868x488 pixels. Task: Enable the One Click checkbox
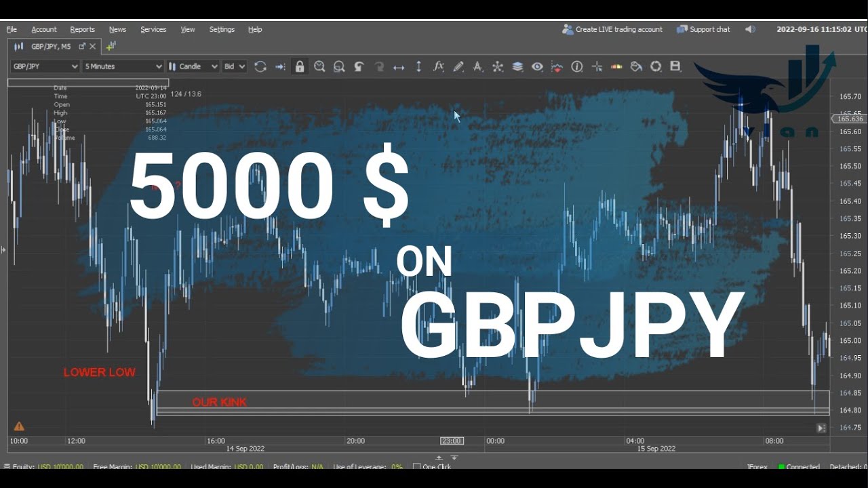click(x=416, y=466)
